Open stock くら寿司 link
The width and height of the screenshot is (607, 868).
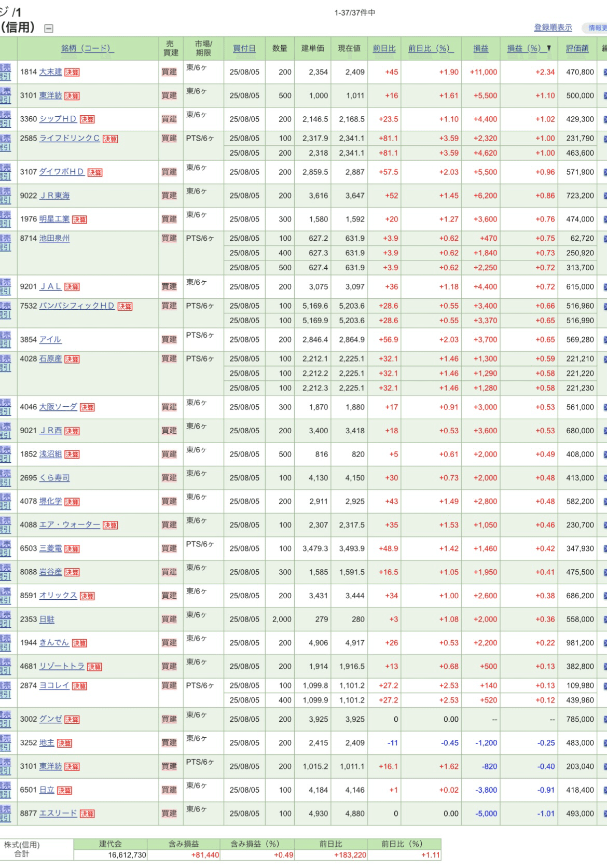54,478
